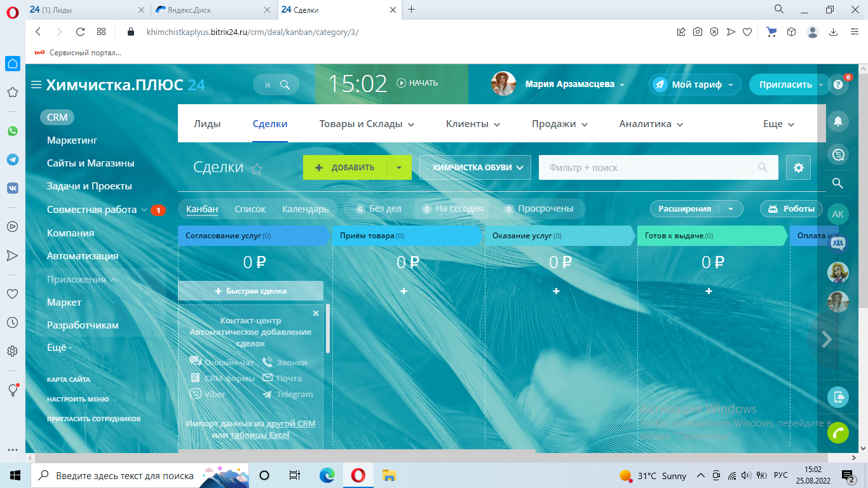
Task: Open Telegram in the Opera sidebar
Action: pos(13,159)
